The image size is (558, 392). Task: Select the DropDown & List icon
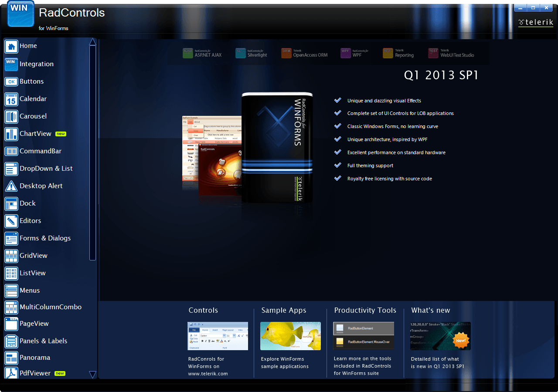coord(11,169)
